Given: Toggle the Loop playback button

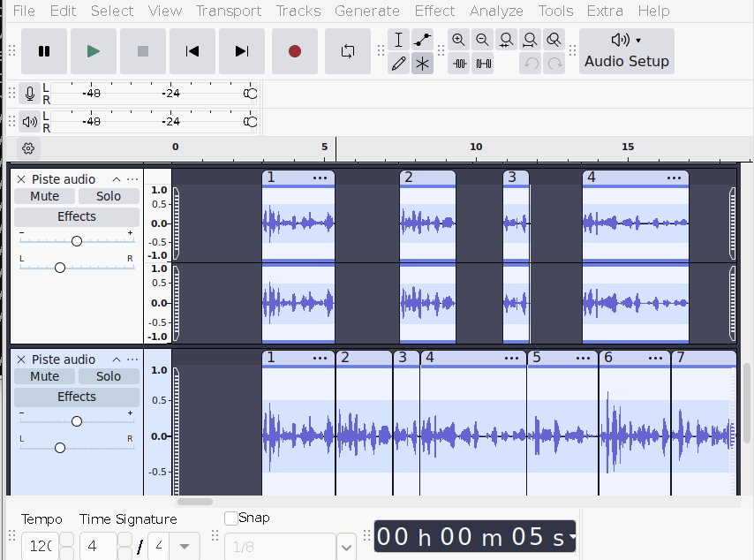Looking at the screenshot, I should click(x=347, y=51).
